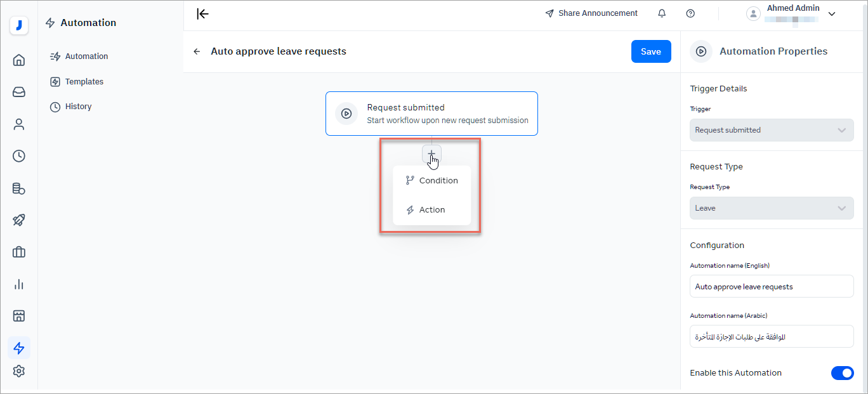Switch to the Templates section
The image size is (868, 394).
coord(83,81)
